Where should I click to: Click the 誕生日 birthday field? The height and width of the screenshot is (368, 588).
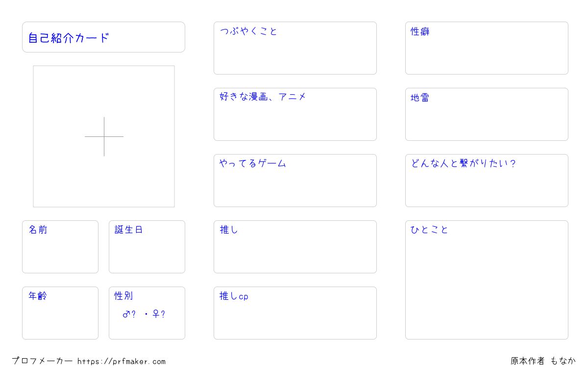tap(147, 247)
